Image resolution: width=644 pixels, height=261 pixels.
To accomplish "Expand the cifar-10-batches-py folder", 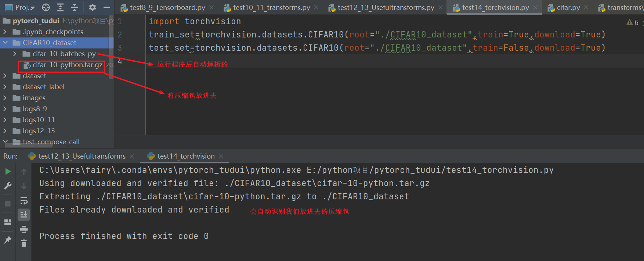I will 15,54.
